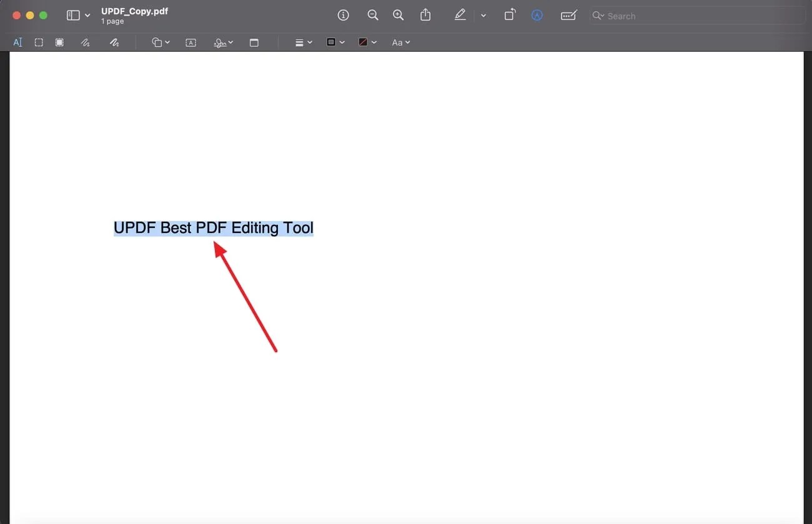Select the Draw tool

pos(115,42)
